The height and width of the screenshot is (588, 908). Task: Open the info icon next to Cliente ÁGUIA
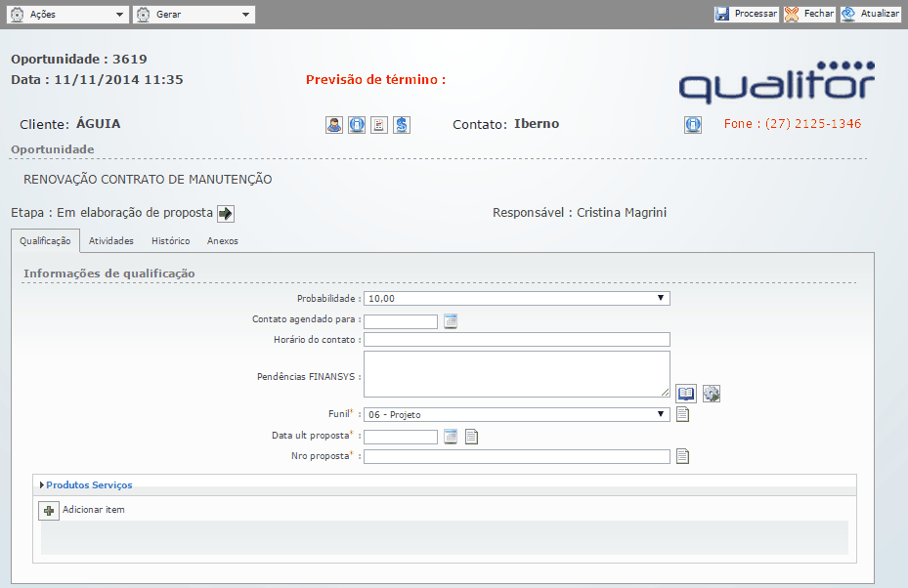357,125
